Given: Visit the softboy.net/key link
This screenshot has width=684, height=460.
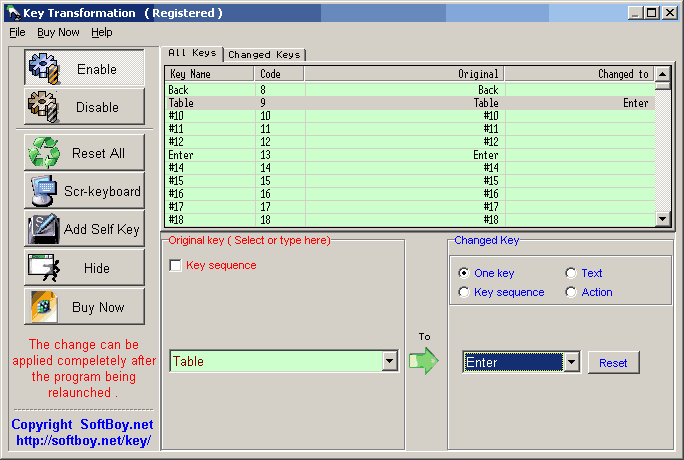Looking at the screenshot, I should 83,441.
